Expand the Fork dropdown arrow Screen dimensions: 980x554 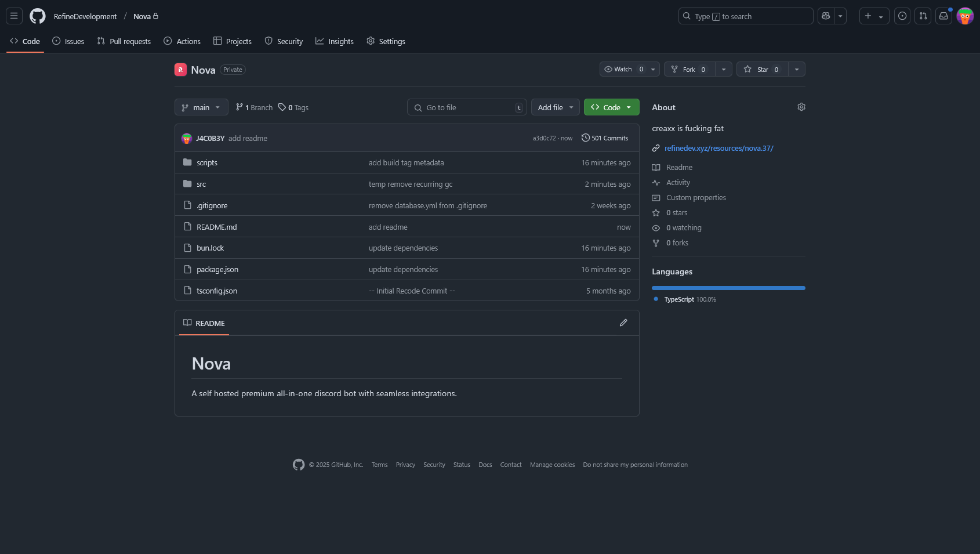point(724,69)
